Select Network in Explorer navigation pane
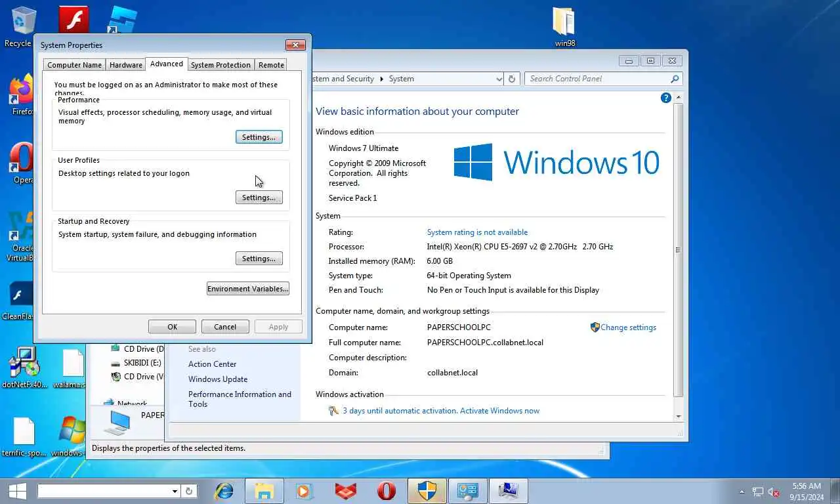Image resolution: width=840 pixels, height=504 pixels. point(126,404)
